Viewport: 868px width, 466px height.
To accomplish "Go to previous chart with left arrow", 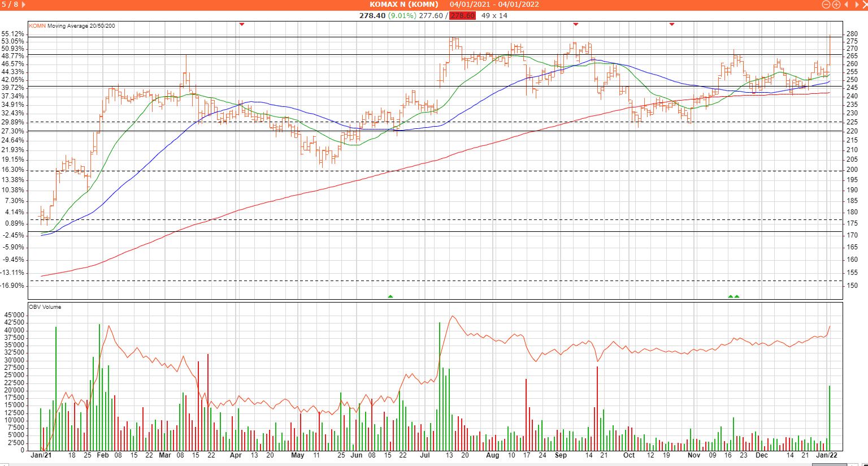I will point(846,5).
